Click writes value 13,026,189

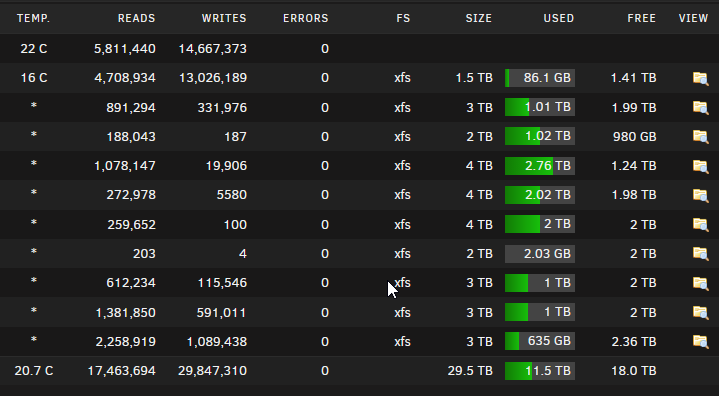(x=213, y=78)
